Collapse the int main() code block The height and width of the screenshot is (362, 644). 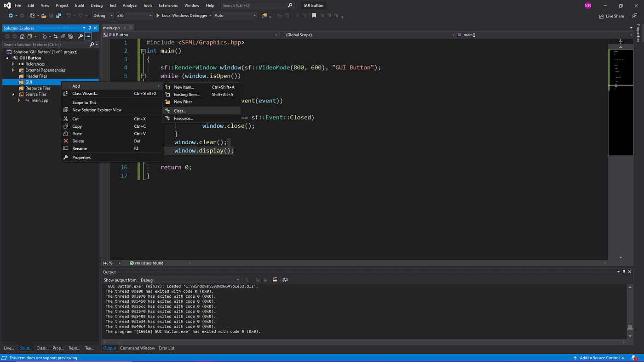(x=143, y=51)
